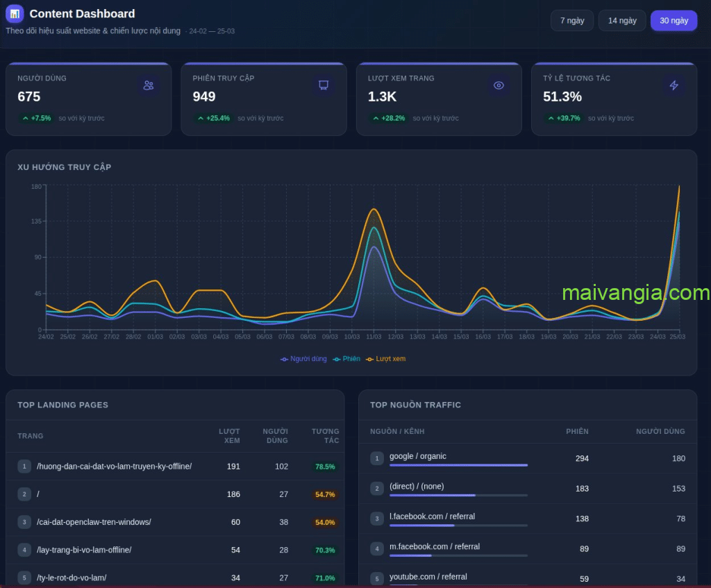Open the /huong-dan-cai-dat-vo-lam-truyen-ky-offline/ page row
The width and height of the screenshot is (711, 588).
click(114, 467)
